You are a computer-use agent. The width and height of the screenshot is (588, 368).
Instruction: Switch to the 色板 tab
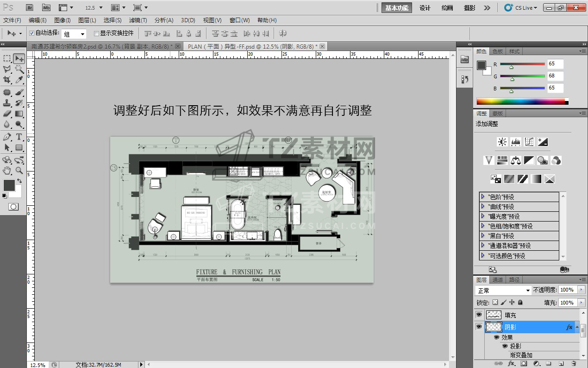[498, 51]
